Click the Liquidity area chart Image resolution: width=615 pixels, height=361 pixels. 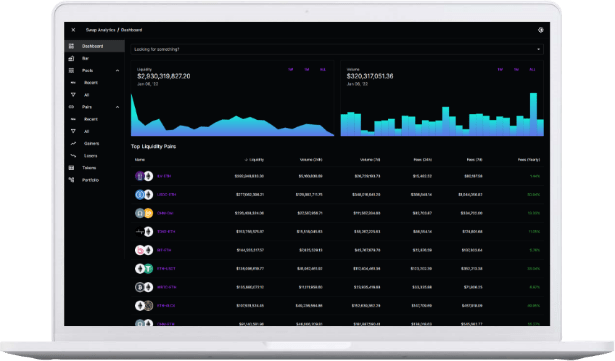point(232,116)
